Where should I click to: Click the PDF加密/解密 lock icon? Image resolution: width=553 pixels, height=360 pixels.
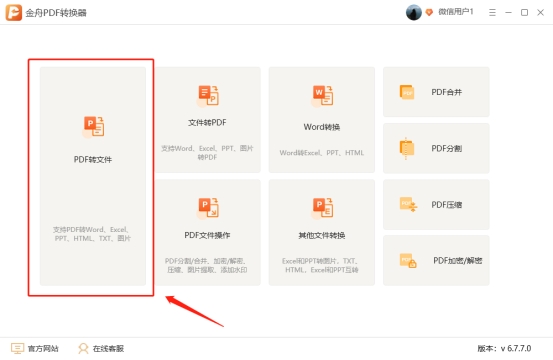408,261
